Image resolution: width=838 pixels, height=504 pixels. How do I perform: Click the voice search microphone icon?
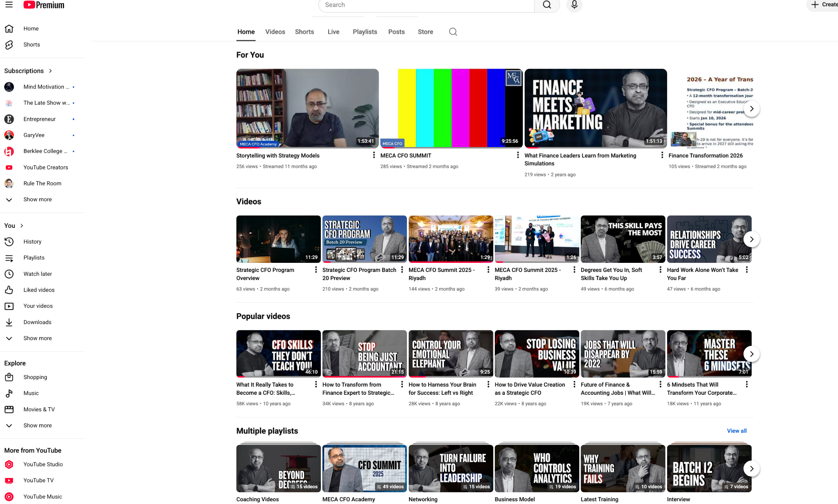pyautogui.click(x=574, y=5)
